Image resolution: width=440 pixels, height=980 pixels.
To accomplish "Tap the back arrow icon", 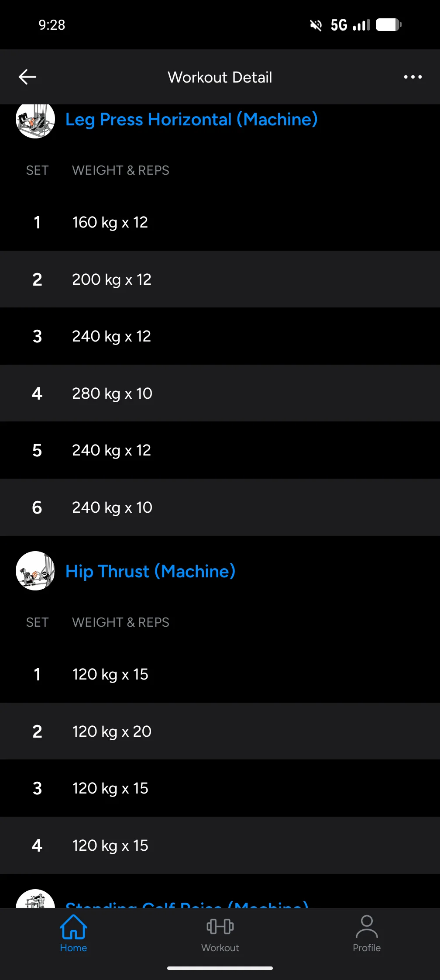I will click(27, 77).
